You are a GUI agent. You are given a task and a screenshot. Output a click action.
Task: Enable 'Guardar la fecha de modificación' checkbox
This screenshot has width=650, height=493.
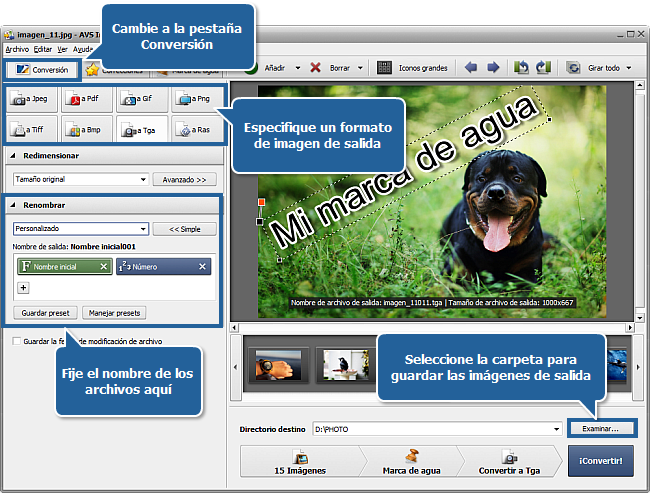click(16, 341)
